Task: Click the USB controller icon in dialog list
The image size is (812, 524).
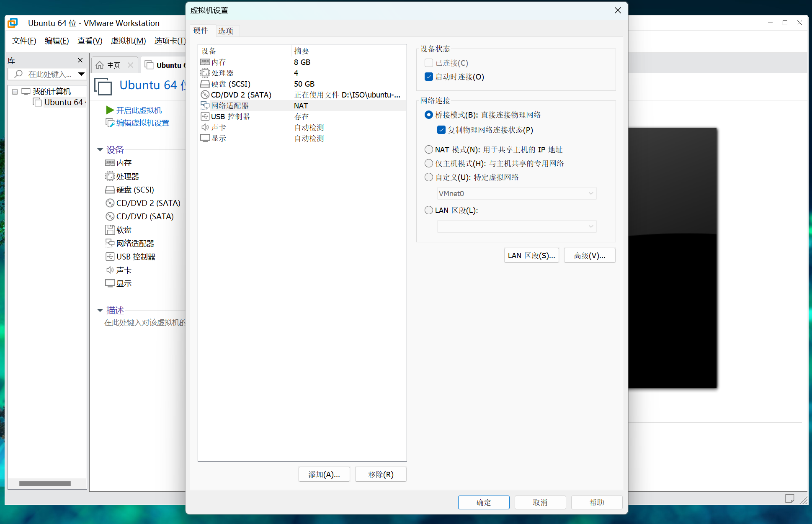Action: pos(205,116)
